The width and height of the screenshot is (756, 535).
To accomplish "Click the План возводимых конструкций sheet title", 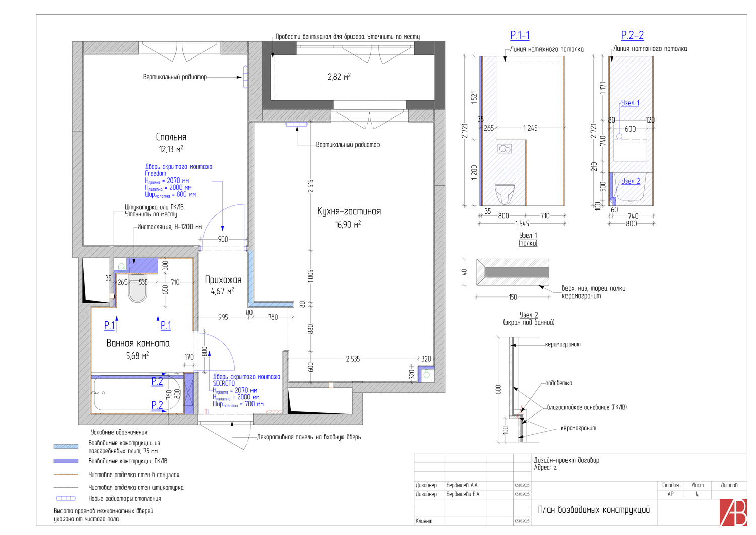I will tap(593, 510).
